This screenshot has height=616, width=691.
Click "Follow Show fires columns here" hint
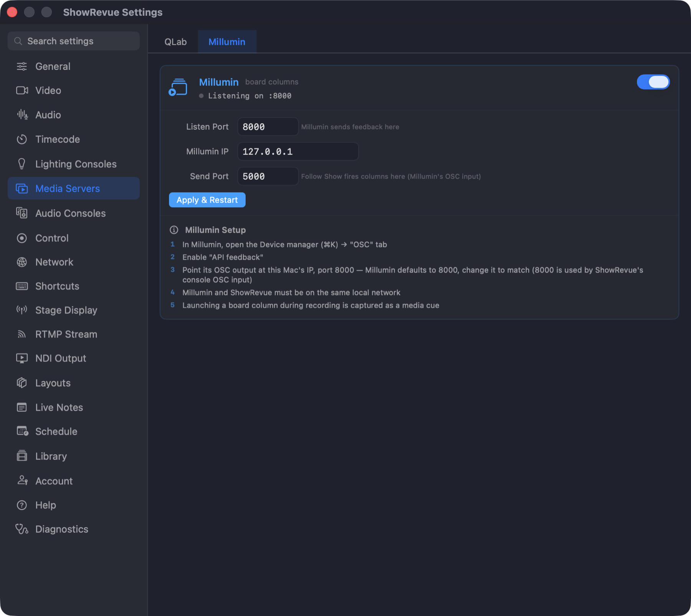391,176
